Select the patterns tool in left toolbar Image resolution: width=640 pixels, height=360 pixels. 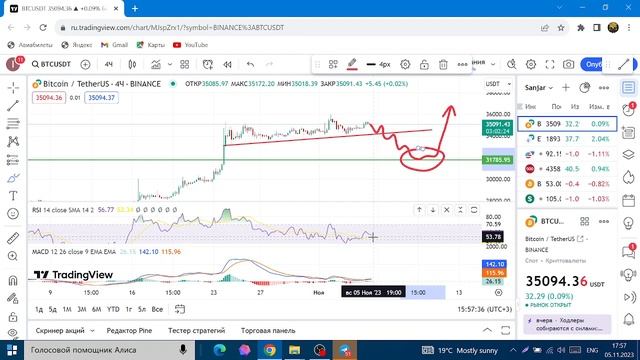click(13, 142)
